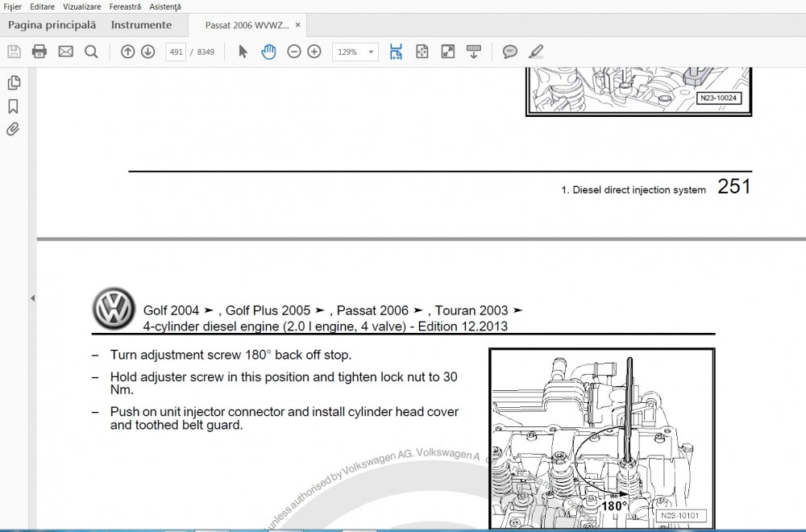This screenshot has height=532, width=806.
Task: Click the page number 251 footer
Action: pos(734,186)
